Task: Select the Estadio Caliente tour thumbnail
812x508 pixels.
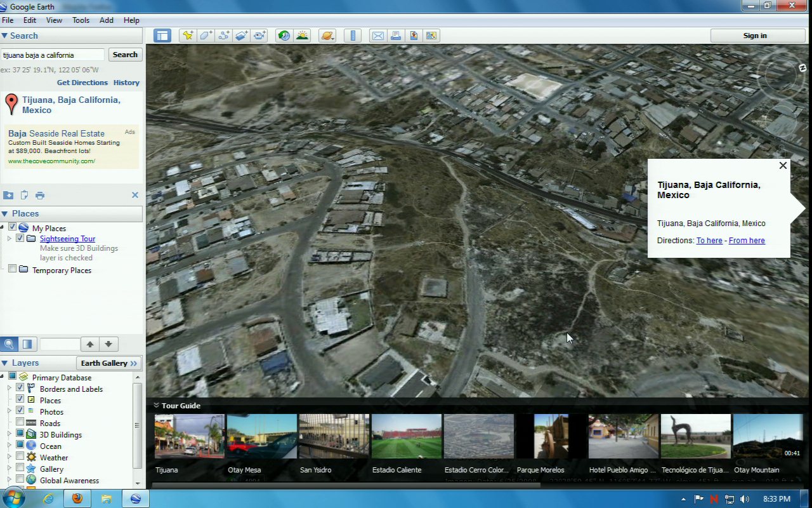Action: coord(406,437)
